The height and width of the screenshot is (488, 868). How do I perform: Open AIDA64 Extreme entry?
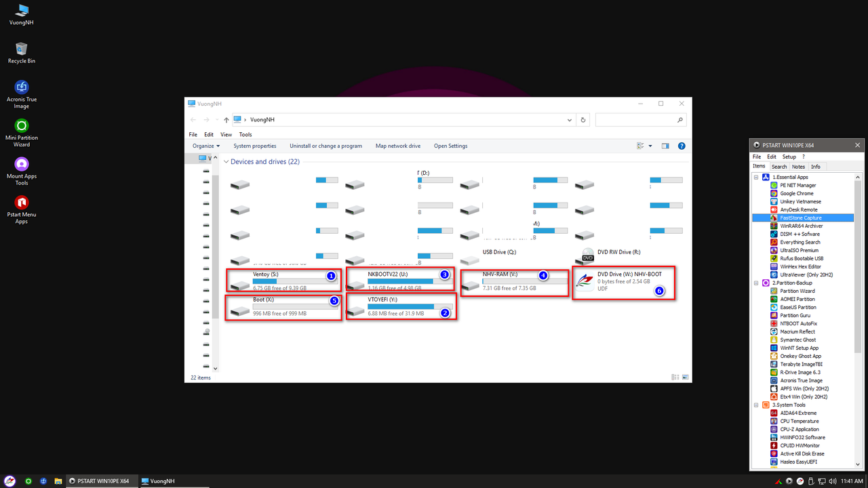pos(797,413)
